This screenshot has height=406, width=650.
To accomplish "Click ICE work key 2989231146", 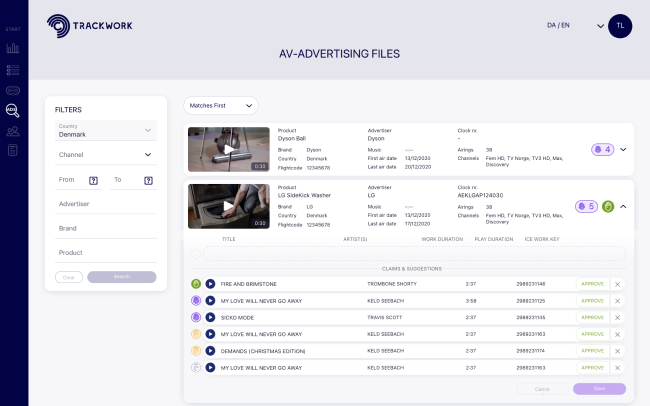I will pos(531,284).
